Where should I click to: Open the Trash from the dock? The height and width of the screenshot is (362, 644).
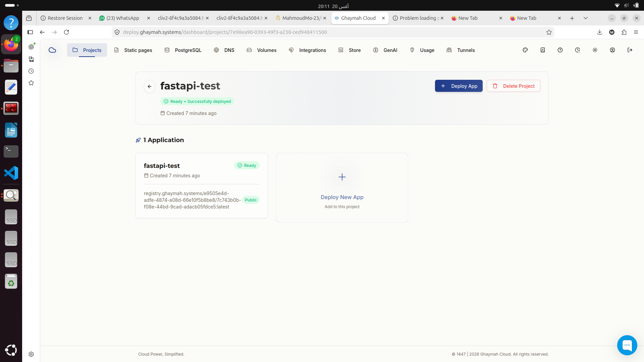11,281
